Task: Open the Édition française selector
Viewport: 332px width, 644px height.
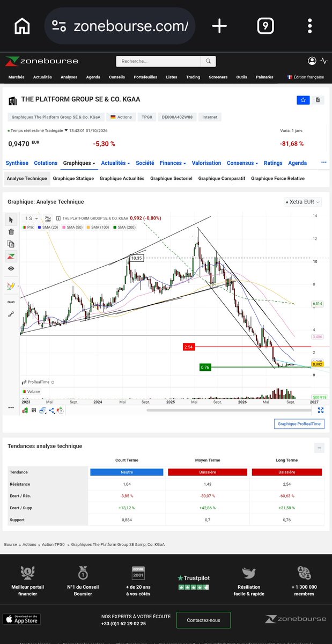Action: 306,77
